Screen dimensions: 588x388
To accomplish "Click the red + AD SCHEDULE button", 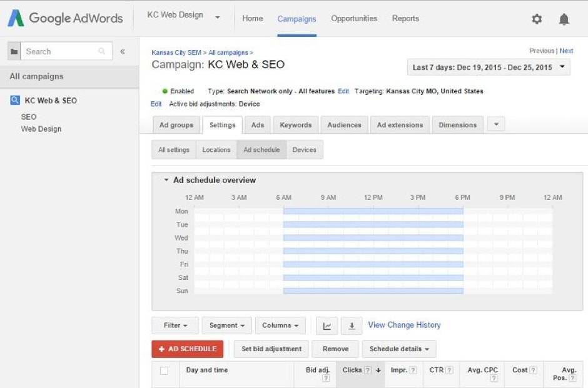I will (188, 349).
